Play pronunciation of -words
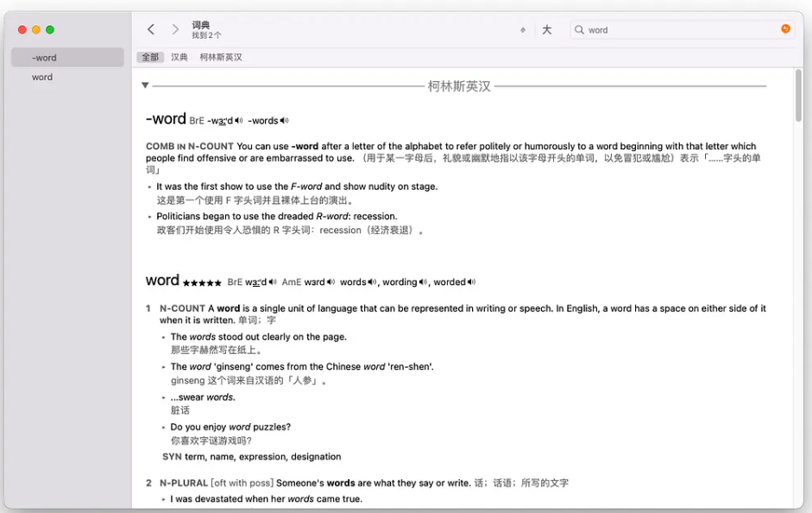Screen dimensions: 812x513 click(x=284, y=121)
